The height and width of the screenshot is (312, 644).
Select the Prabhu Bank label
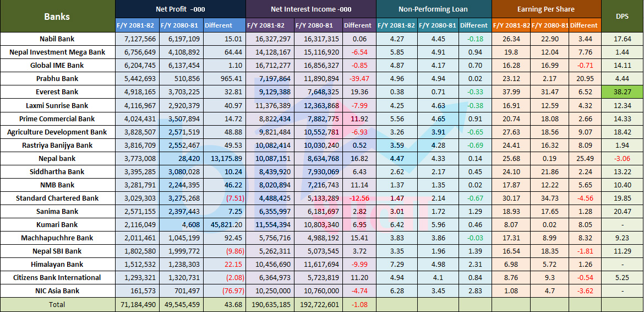pos(57,79)
